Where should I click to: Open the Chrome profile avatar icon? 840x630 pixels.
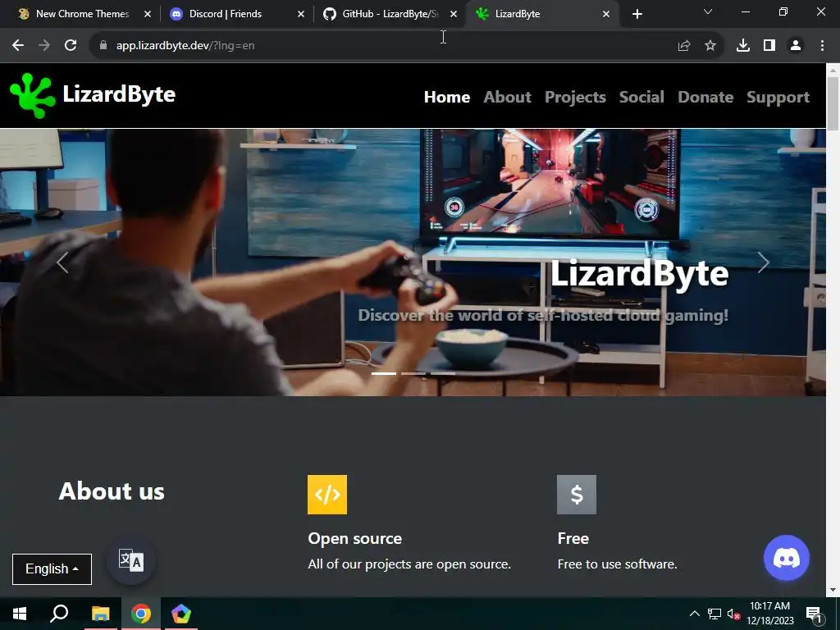796,46
